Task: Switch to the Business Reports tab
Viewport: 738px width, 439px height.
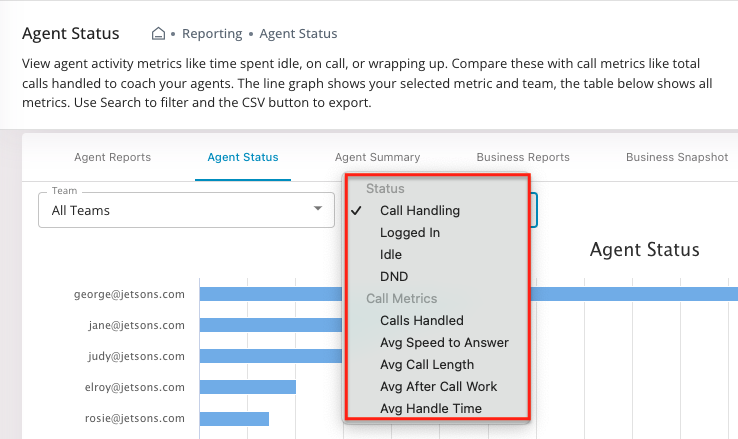Action: coord(523,157)
